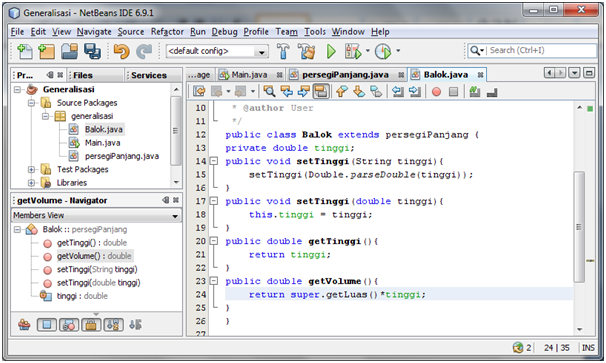Screen dimensions: 606x363
Task: Collapse code fold at line 14
Action: [213, 161]
